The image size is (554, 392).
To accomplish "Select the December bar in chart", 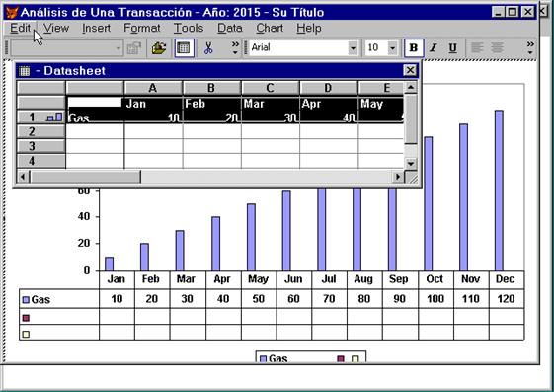I will pyautogui.click(x=499, y=190).
